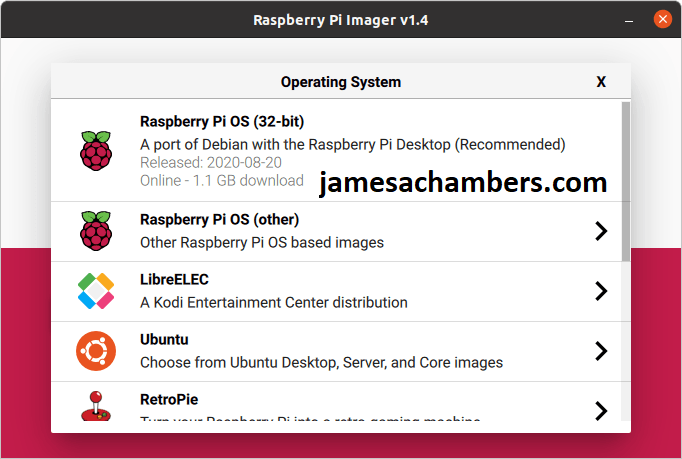Choose the Ubuntu entry title

point(164,339)
